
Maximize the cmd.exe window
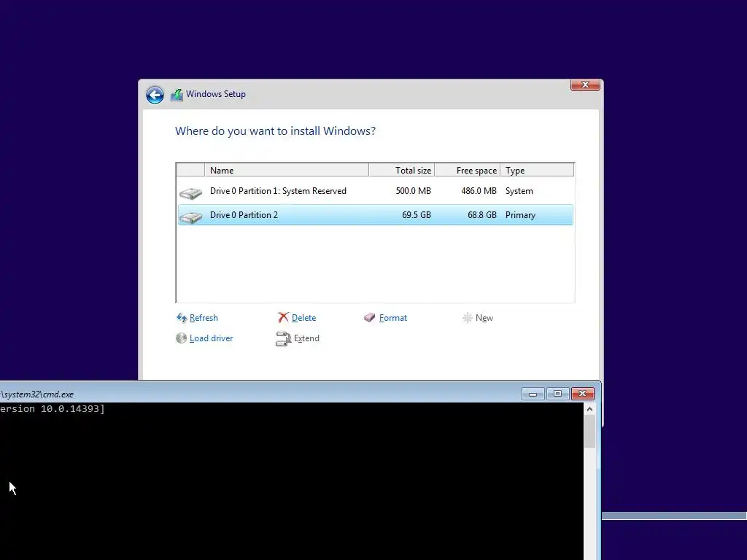tap(557, 394)
